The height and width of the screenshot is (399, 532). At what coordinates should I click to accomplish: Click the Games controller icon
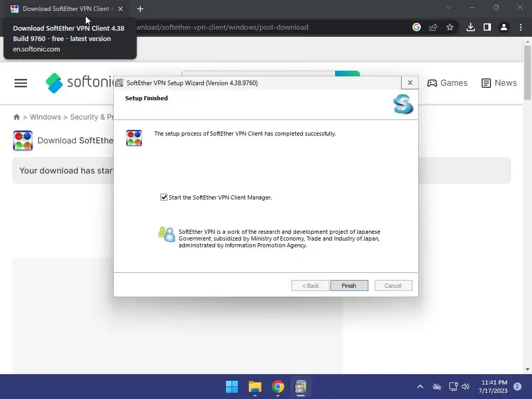pyautogui.click(x=432, y=83)
